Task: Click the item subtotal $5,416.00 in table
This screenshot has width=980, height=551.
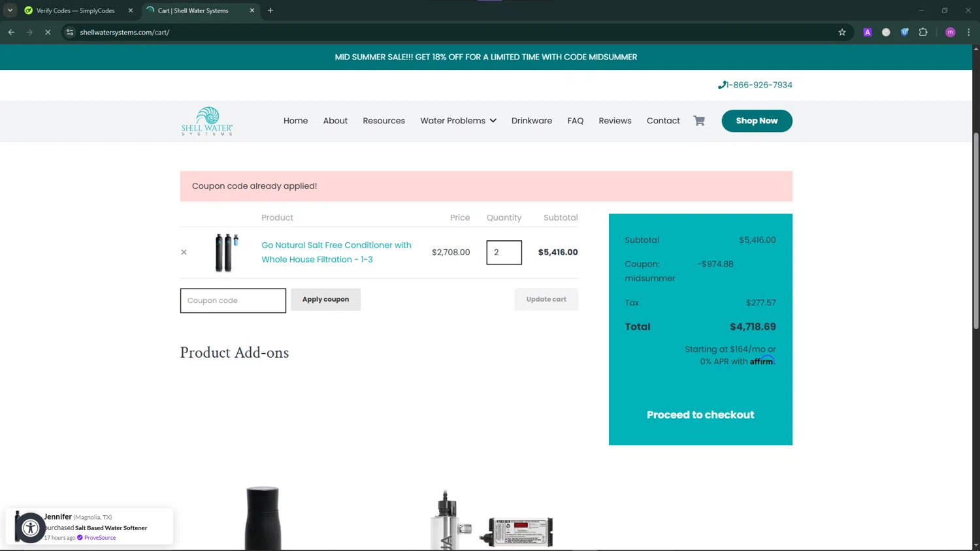Action: point(558,253)
